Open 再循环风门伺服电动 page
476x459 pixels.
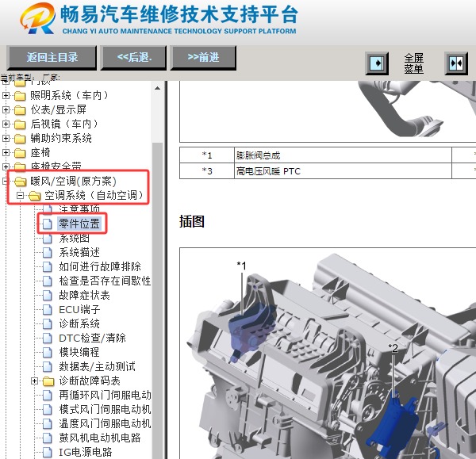click(x=105, y=395)
